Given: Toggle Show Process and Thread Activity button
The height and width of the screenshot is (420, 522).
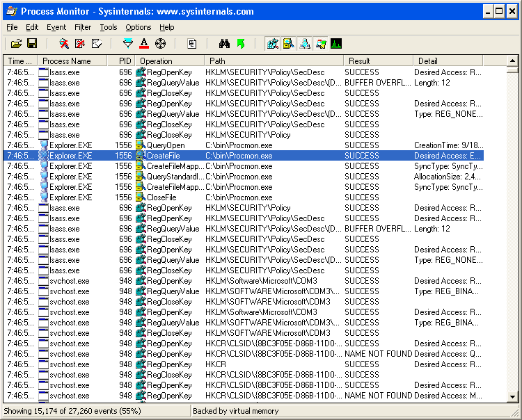Looking at the screenshot, I should (321, 44).
